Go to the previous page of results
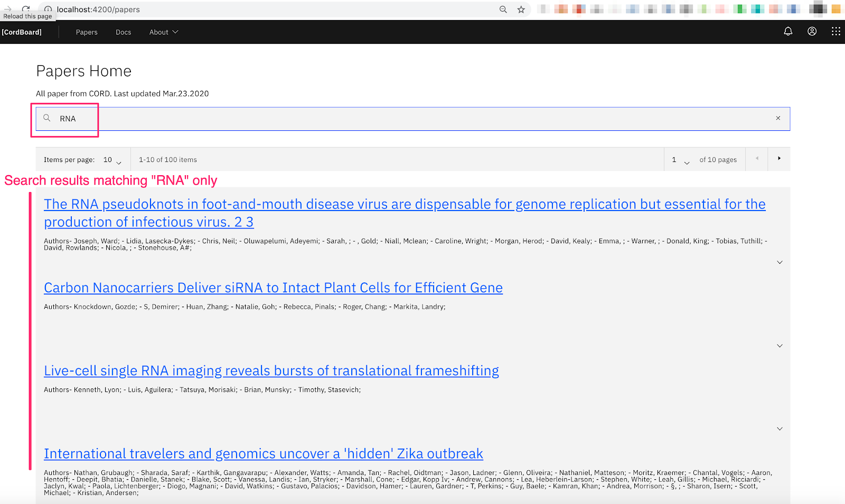 click(x=757, y=158)
